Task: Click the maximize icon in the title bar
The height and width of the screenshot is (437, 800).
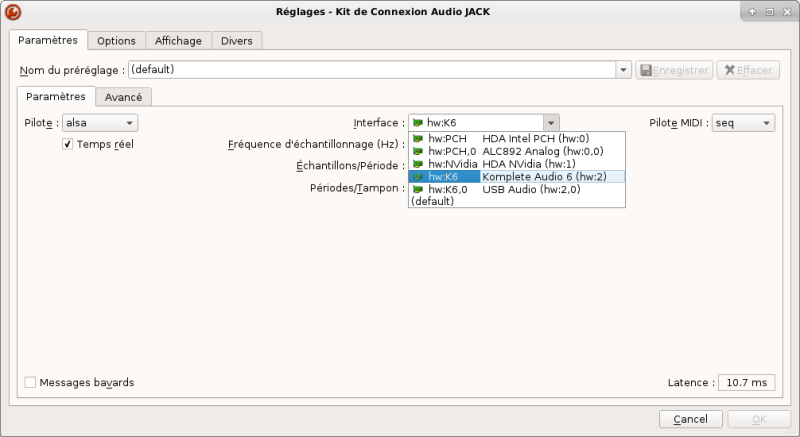Action: [x=769, y=12]
